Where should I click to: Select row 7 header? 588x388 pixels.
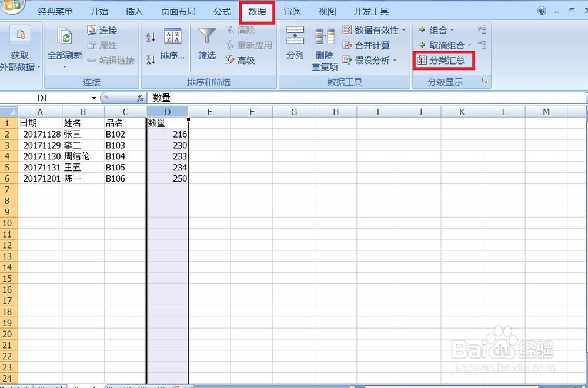pos(9,190)
